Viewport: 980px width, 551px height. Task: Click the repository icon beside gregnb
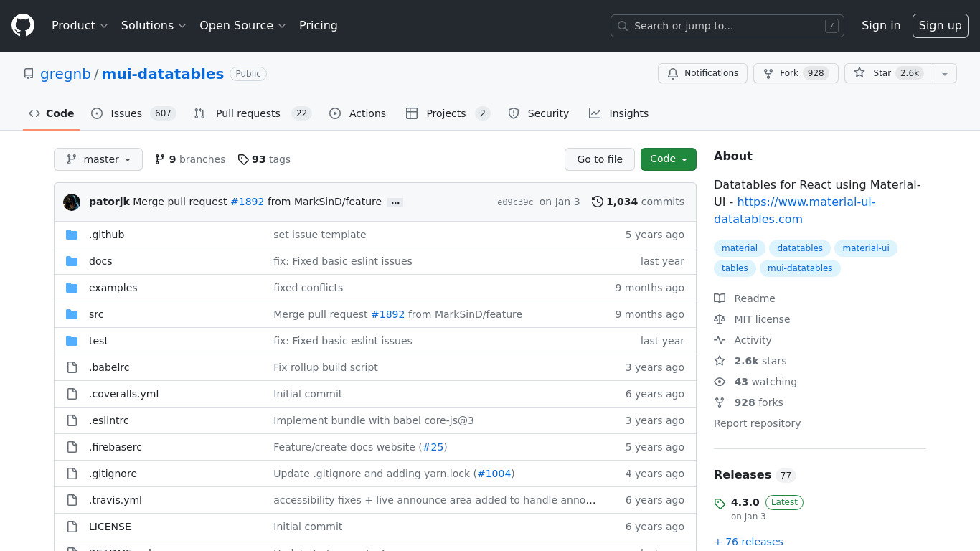(x=29, y=74)
